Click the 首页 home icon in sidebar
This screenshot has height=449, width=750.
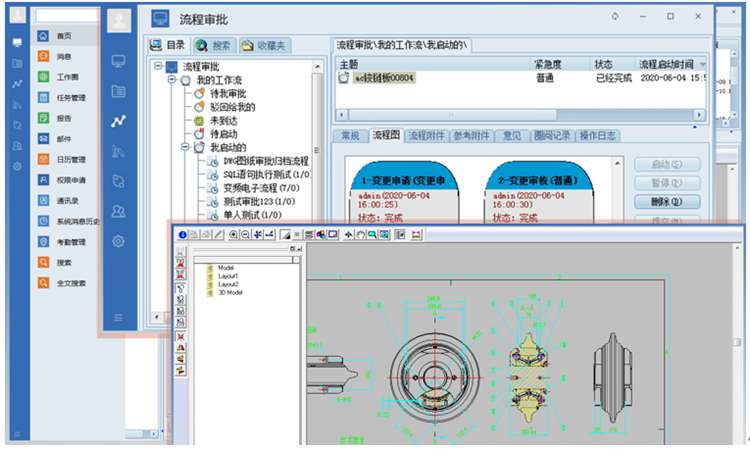(x=43, y=36)
